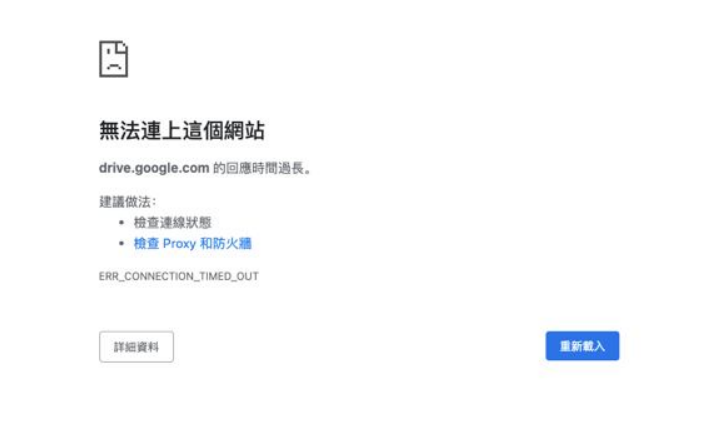The height and width of the screenshot is (431, 724).
Task: Click the 建議做法 label
Action: coord(127,202)
